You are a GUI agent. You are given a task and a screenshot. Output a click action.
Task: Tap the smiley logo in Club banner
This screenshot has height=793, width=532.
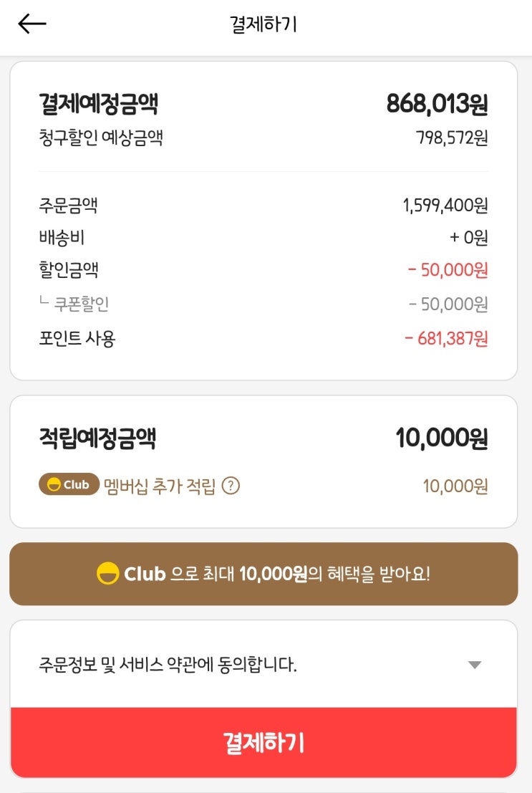click(107, 574)
